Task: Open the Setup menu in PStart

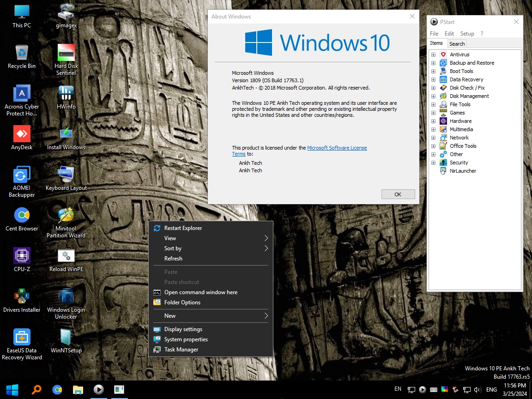Action: click(x=467, y=34)
